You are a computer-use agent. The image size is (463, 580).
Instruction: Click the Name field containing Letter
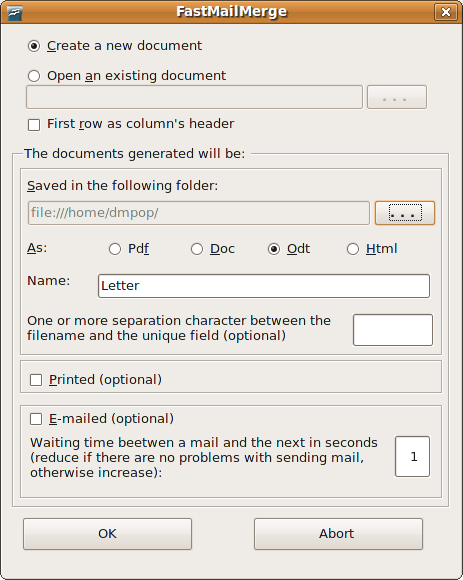(x=264, y=286)
